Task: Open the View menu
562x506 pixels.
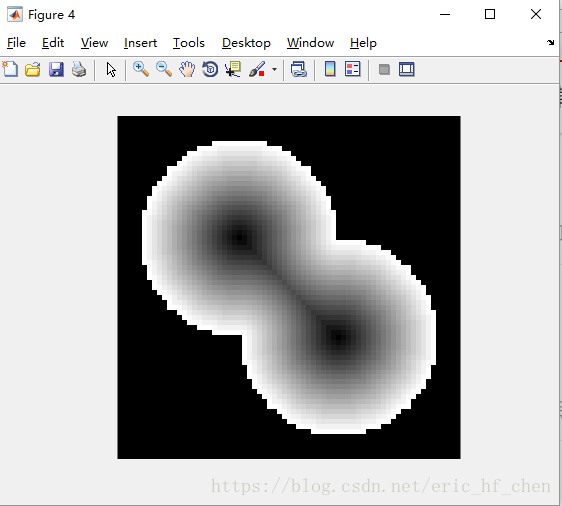Action: pos(94,43)
